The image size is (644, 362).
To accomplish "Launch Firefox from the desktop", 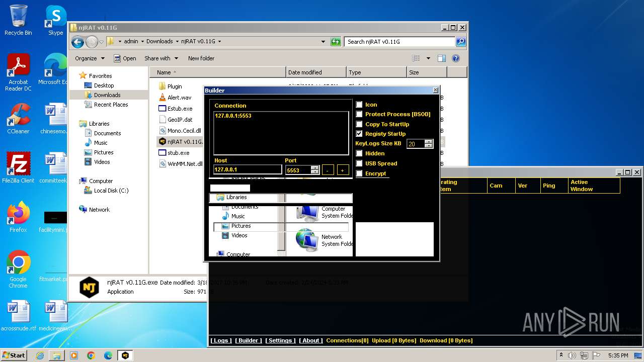I will pos(18,217).
